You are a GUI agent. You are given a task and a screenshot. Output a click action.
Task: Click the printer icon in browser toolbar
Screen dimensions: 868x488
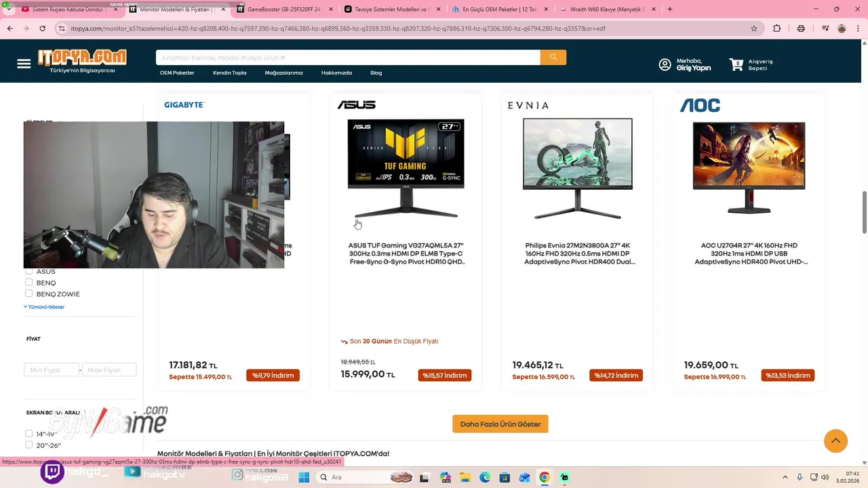pos(801,28)
